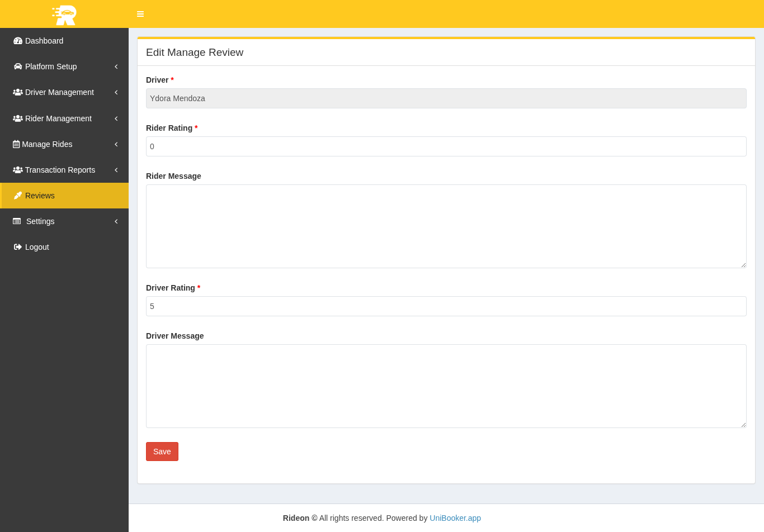This screenshot has height=532, width=764.
Task: Open the UniBooker.app footer link
Action: [455, 518]
